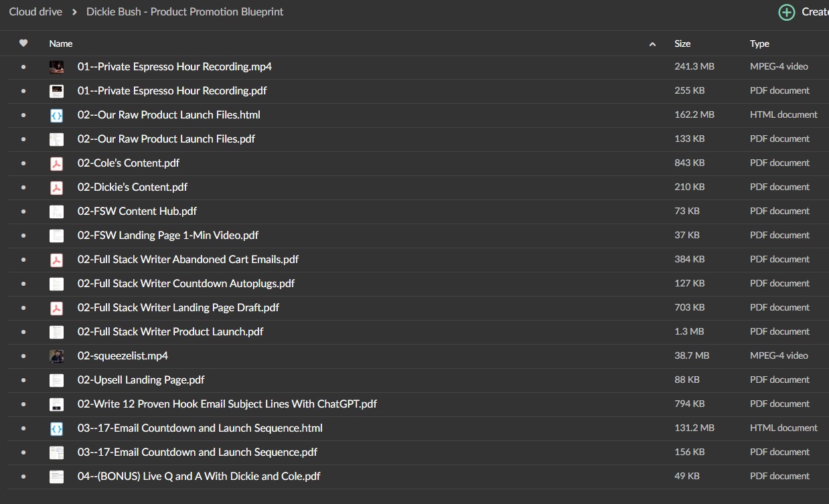Image resolution: width=829 pixels, height=504 pixels.
Task: Click the thumbnail icon of 02-squeezelist.mp4
Action: coord(57,356)
